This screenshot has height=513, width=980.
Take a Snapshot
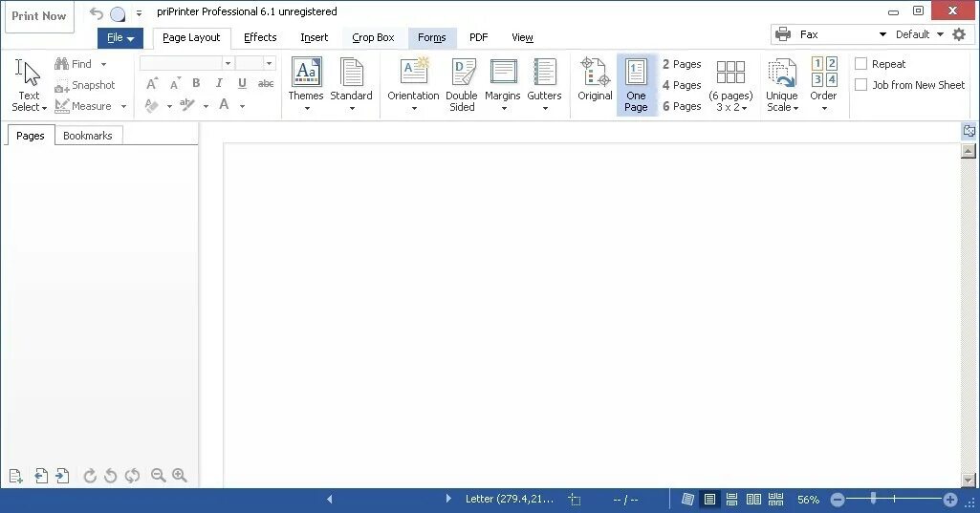(x=85, y=85)
